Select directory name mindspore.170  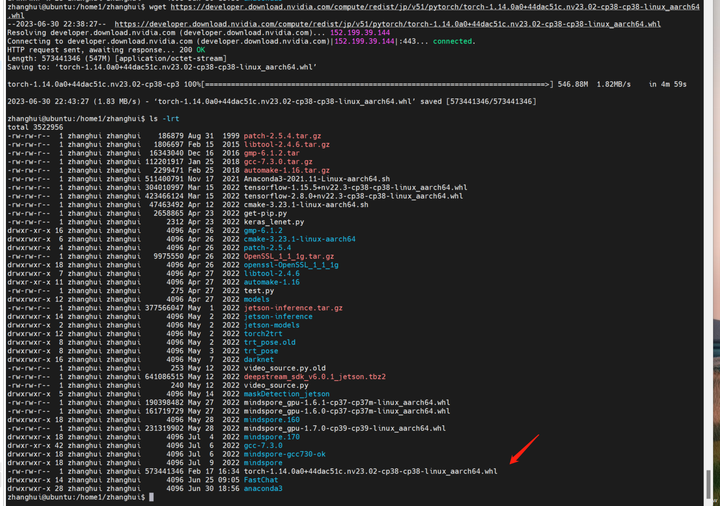pos(271,437)
